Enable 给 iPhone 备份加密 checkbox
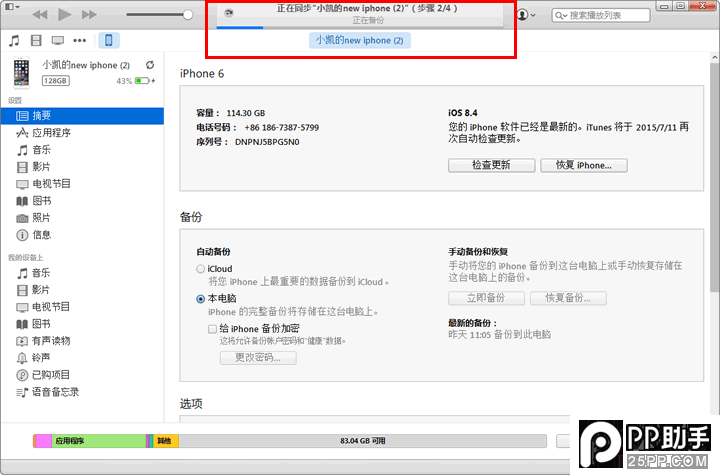 pos(212,328)
